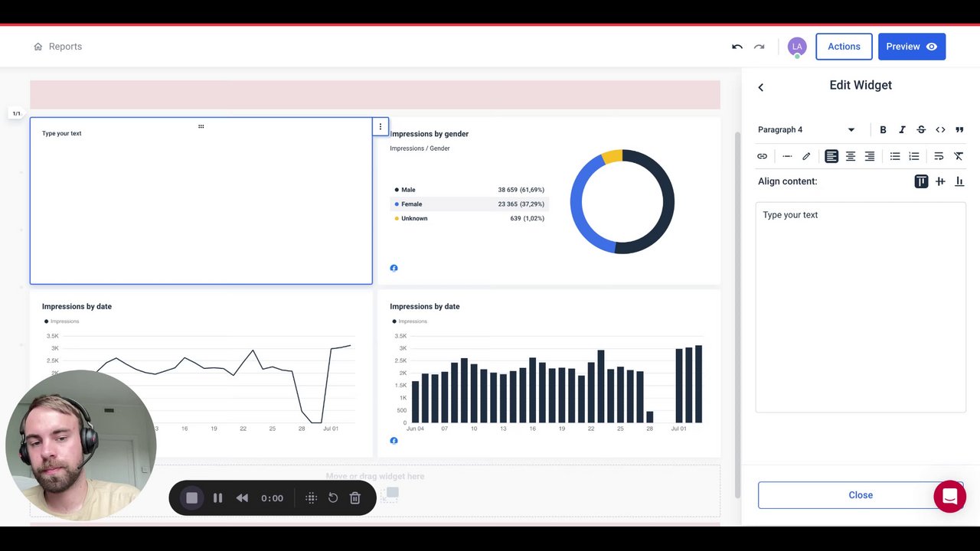
Task: Click into the Type your text editor
Action: (x=861, y=308)
